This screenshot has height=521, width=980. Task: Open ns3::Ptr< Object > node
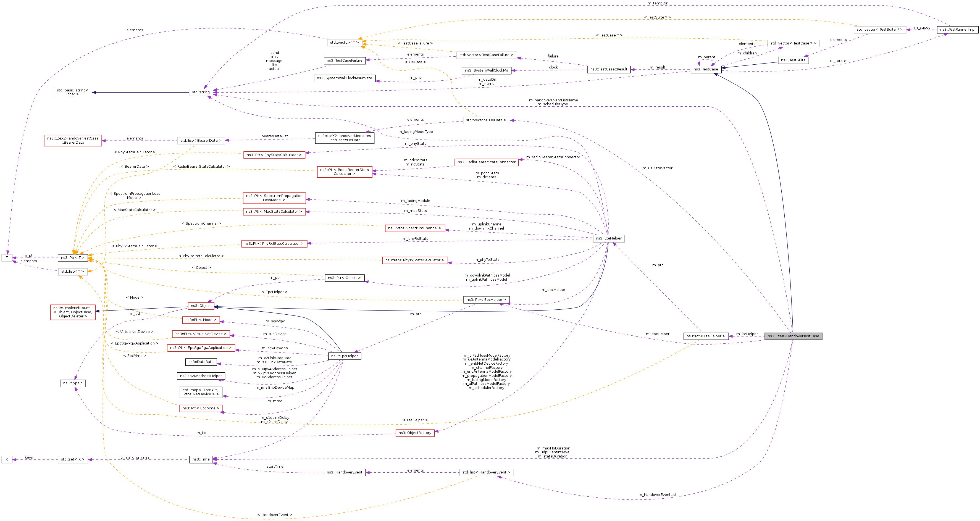tap(344, 278)
